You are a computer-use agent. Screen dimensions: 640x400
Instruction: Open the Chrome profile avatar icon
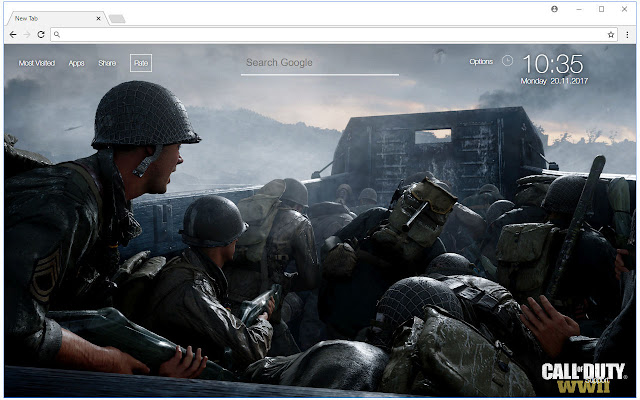(554, 9)
